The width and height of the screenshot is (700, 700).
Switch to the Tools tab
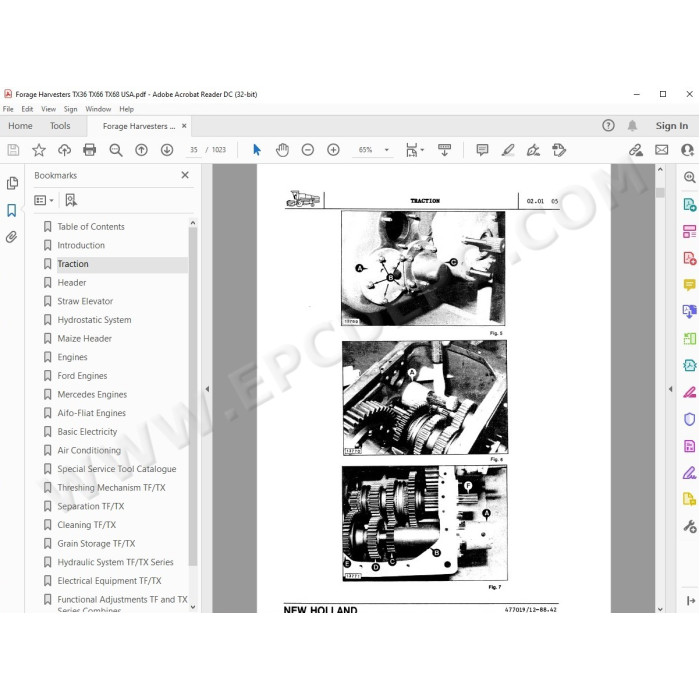point(60,126)
